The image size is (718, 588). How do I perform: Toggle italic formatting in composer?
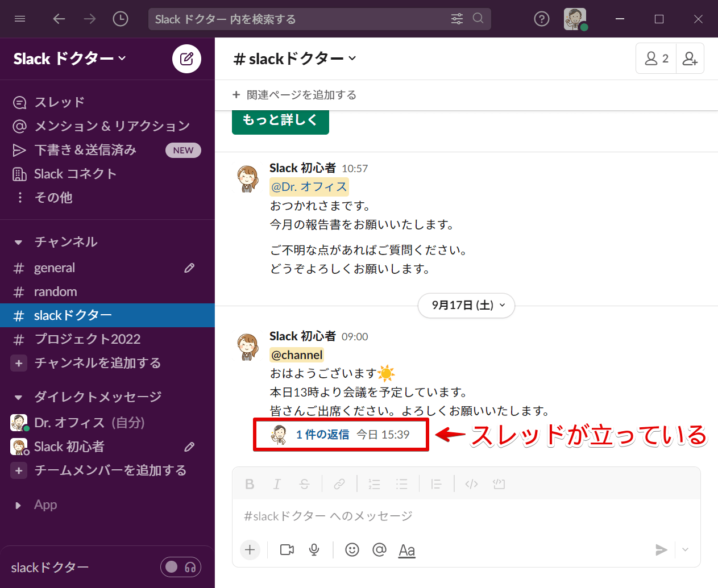pyautogui.click(x=277, y=484)
